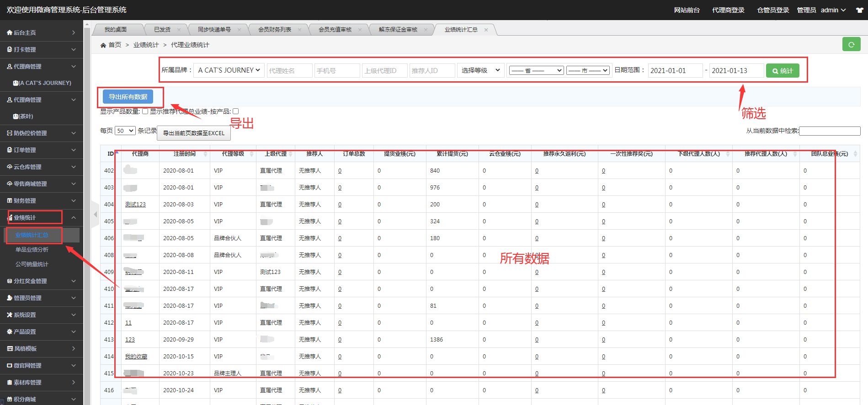Click 导出当前页数据至EXCEL button
Screen dimensions: 868x405
coord(194,133)
